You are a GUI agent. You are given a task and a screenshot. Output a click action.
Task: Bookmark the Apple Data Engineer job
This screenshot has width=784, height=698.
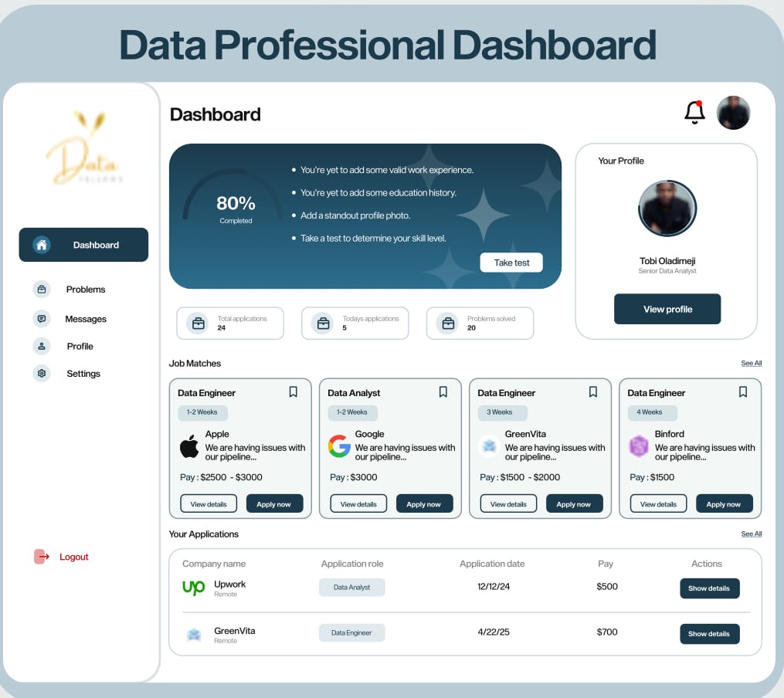pyautogui.click(x=293, y=391)
